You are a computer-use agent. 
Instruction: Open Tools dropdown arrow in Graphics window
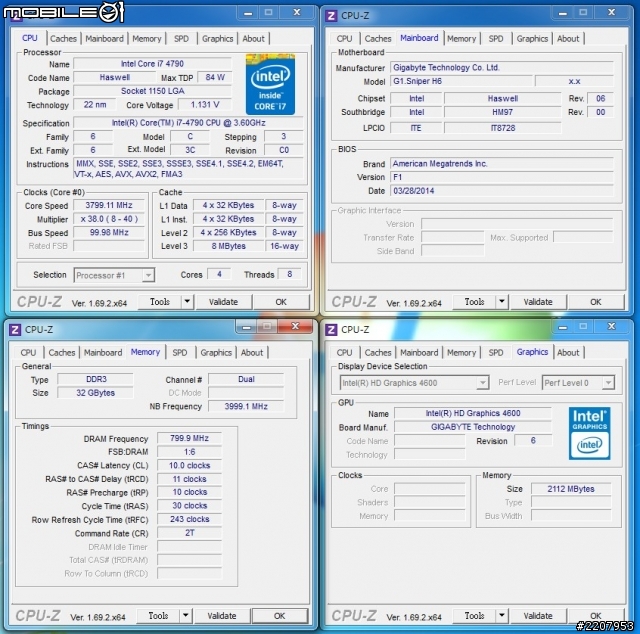pyautogui.click(x=502, y=616)
